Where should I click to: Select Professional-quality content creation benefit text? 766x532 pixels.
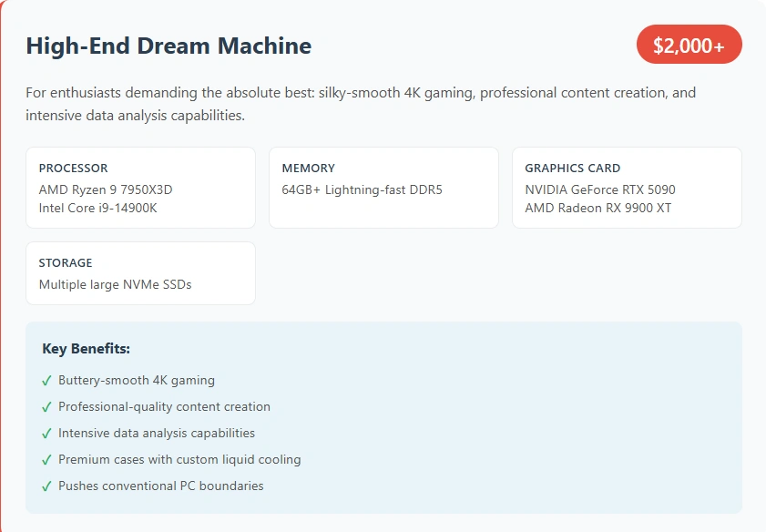click(x=164, y=407)
